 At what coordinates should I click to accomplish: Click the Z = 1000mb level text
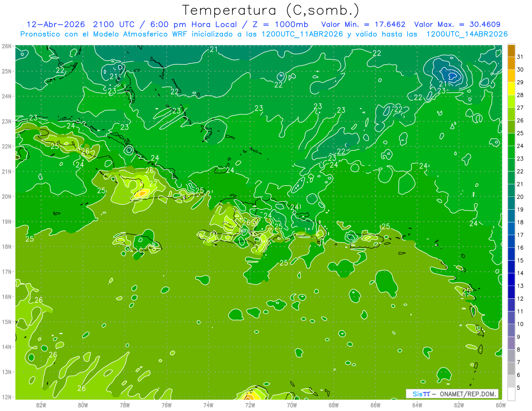(281, 24)
